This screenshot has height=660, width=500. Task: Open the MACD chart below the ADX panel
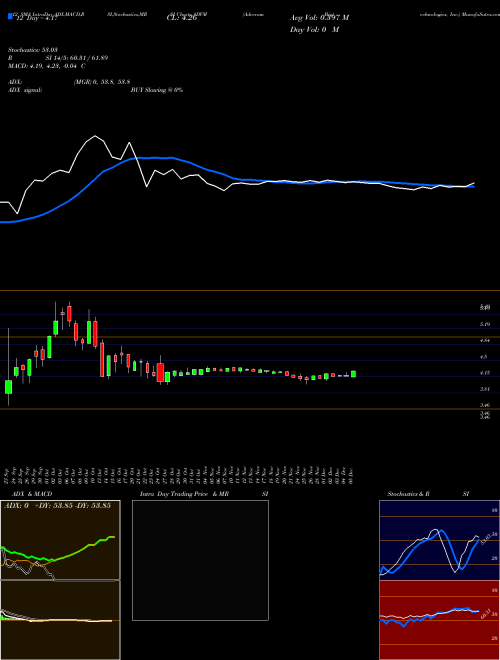tap(60, 620)
